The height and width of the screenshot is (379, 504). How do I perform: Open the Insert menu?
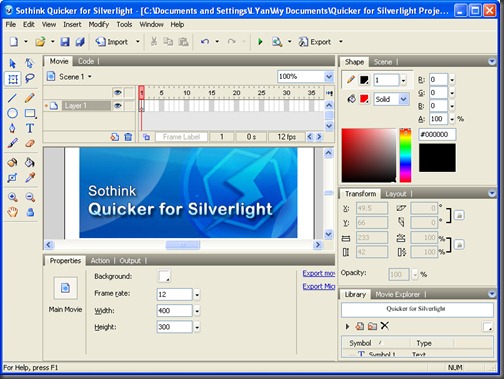(72, 24)
